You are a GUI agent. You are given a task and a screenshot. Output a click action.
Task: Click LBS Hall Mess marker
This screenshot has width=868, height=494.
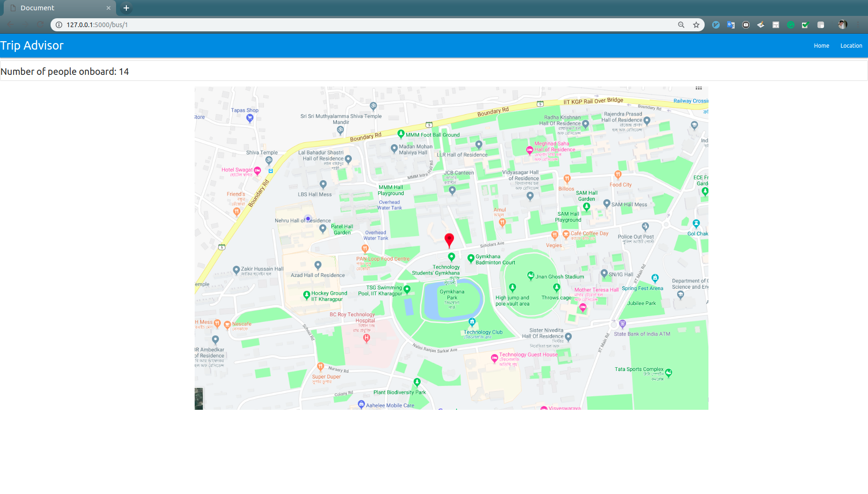point(323,184)
